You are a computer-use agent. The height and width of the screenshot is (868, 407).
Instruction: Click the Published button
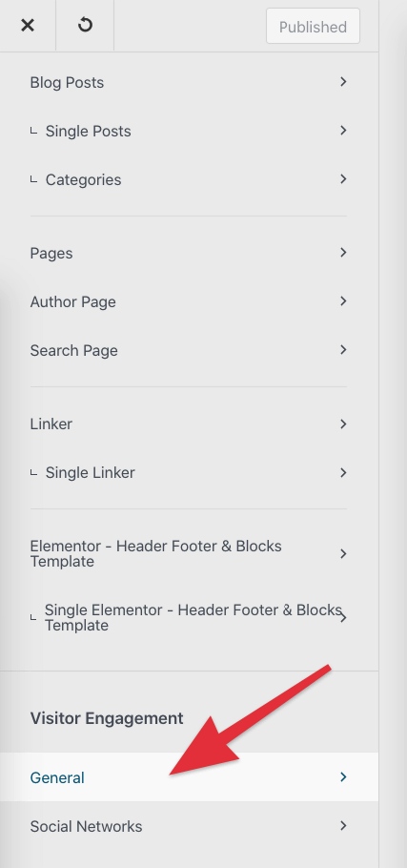(x=313, y=26)
